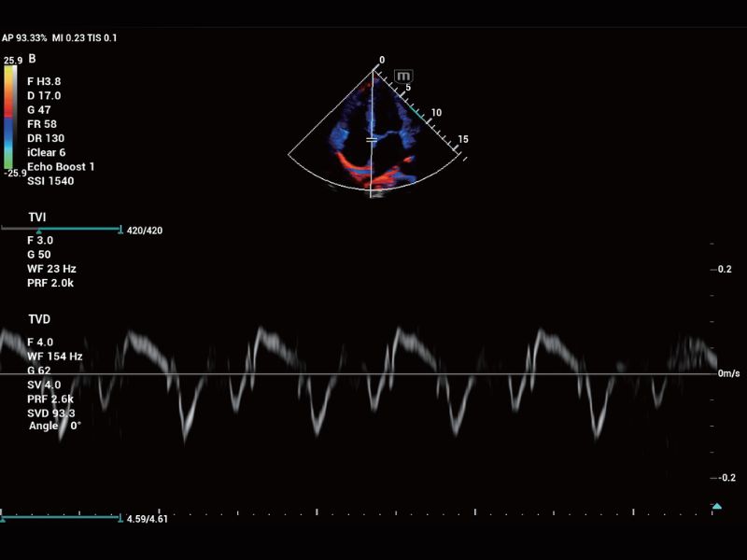This screenshot has height=560, width=747.
Task: Click the triangle marker at the right end of the time axis
Action: pos(716,506)
